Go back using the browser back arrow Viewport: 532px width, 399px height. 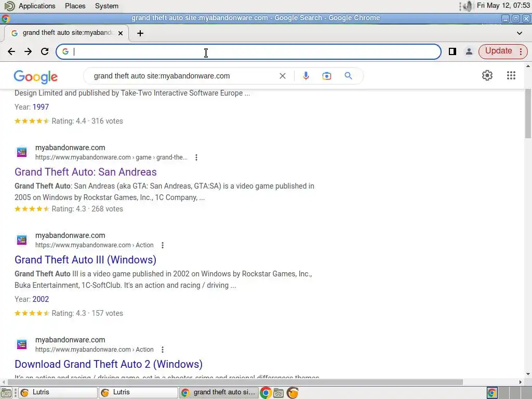(x=11, y=51)
